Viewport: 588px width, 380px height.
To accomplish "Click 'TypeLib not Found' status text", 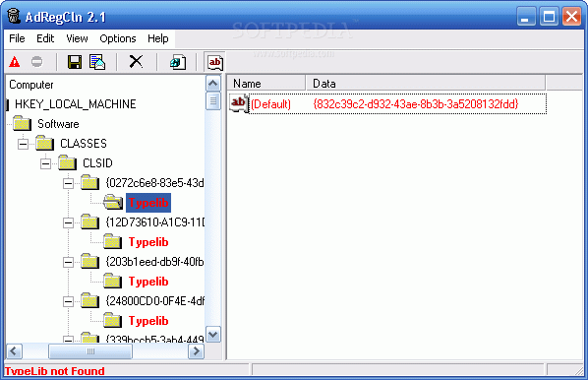I will point(55,371).
